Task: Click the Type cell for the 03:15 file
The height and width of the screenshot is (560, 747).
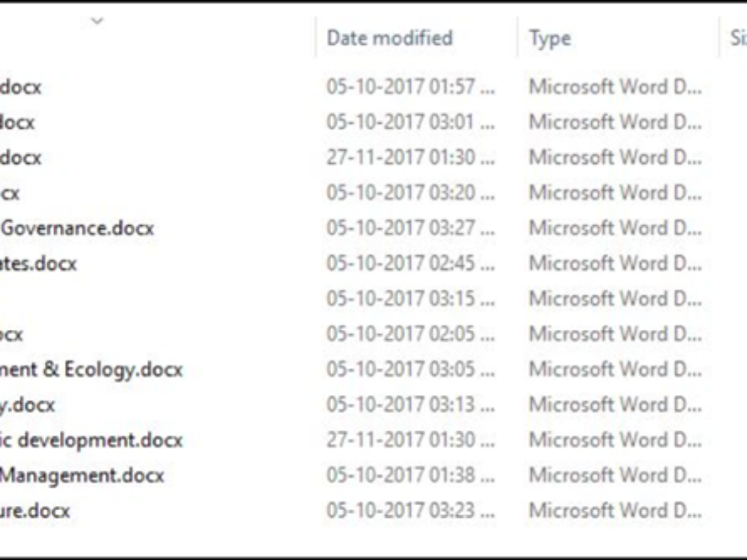Action: click(615, 299)
